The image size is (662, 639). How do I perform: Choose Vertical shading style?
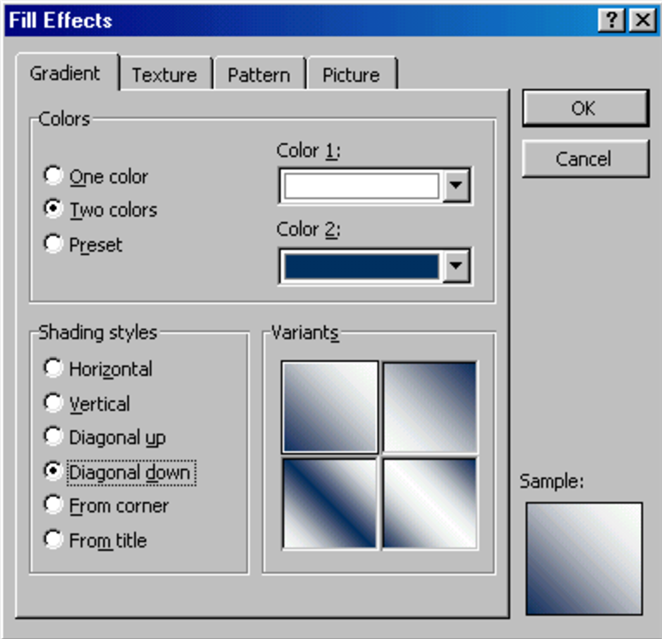[x=53, y=404]
